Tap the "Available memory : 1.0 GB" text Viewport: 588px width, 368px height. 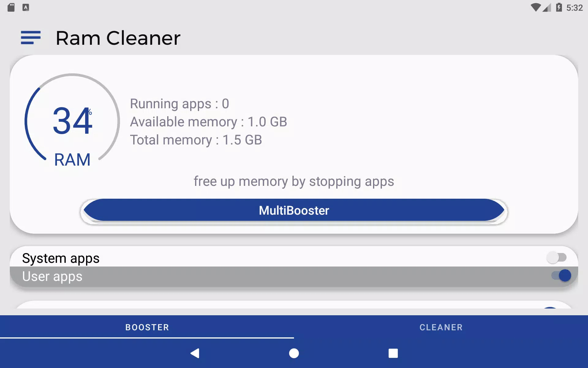point(209,122)
